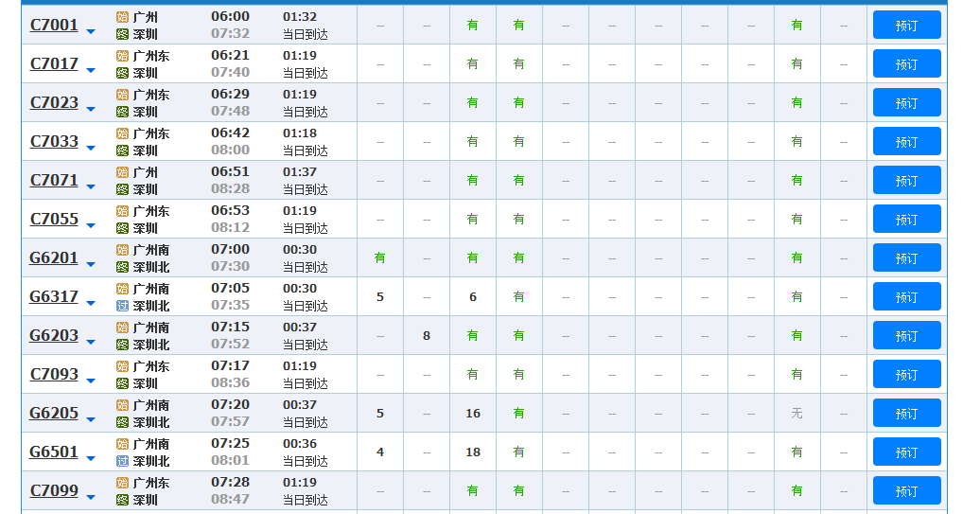
Task: Select first class count 18 for G6501
Action: pos(473,452)
